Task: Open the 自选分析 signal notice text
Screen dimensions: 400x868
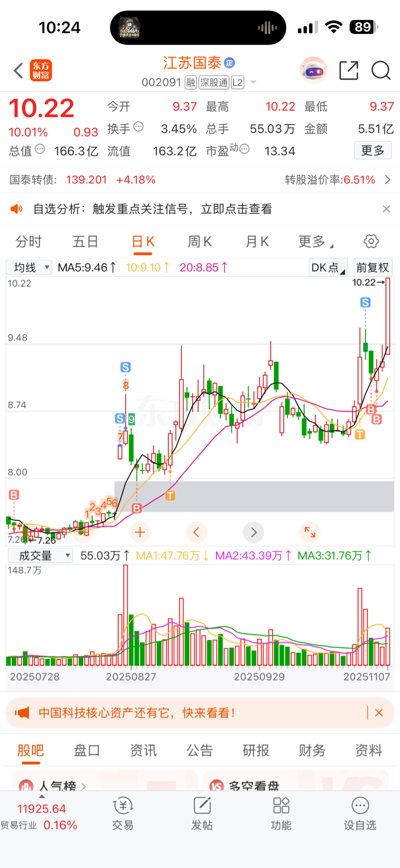Action: tap(153, 209)
